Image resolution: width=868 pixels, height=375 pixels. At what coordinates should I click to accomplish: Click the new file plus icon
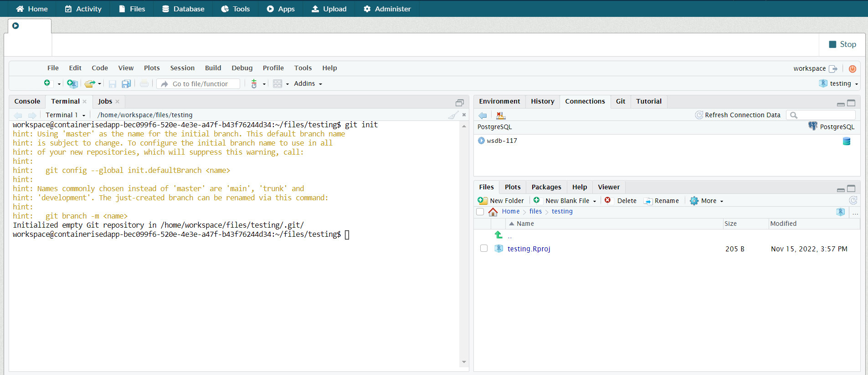coord(47,83)
